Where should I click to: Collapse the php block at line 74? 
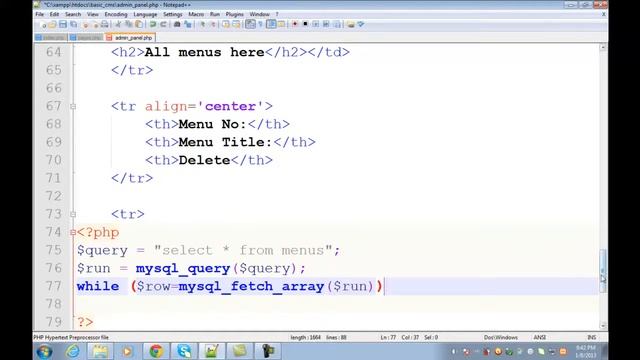pyautogui.click(x=73, y=232)
